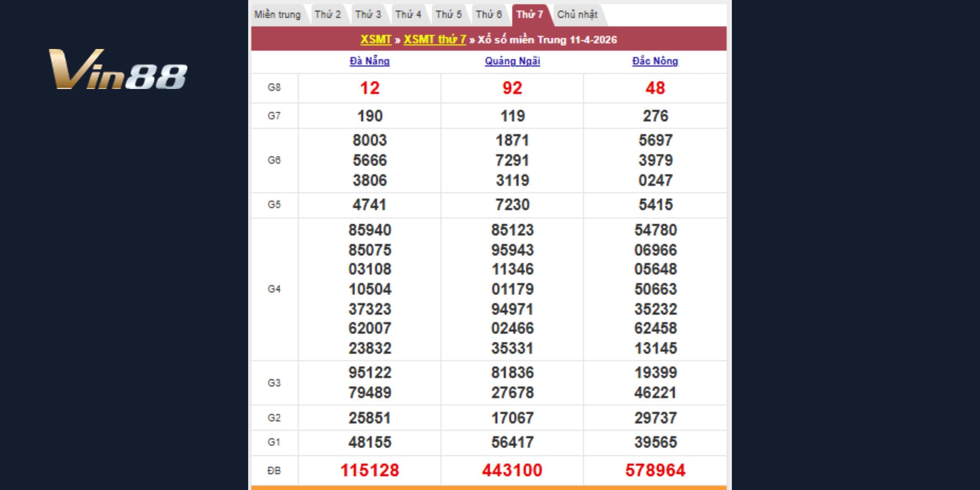Click the active Thứ 7 tab
Viewport: 980px width, 490px height.
[x=530, y=15]
